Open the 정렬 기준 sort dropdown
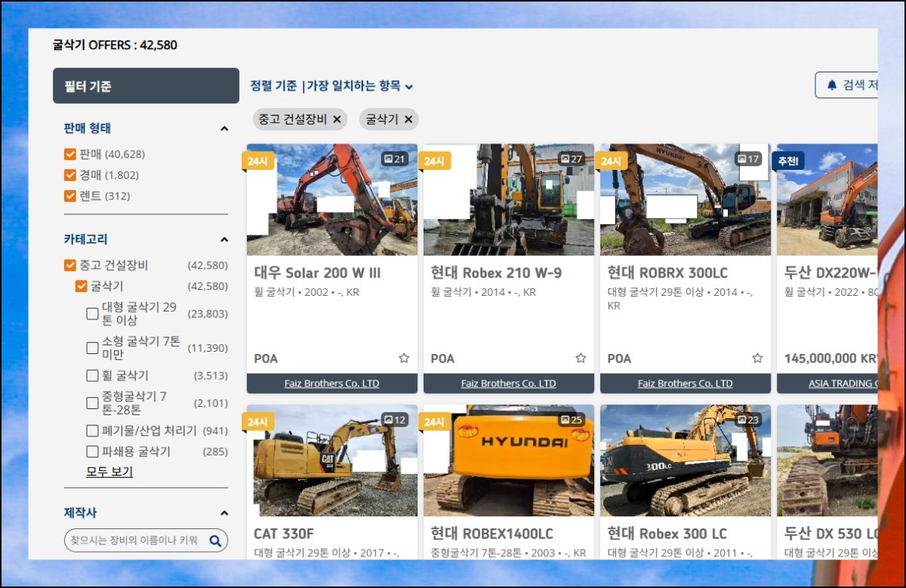Screen dimensions: 906x588 pyautogui.click(x=332, y=86)
